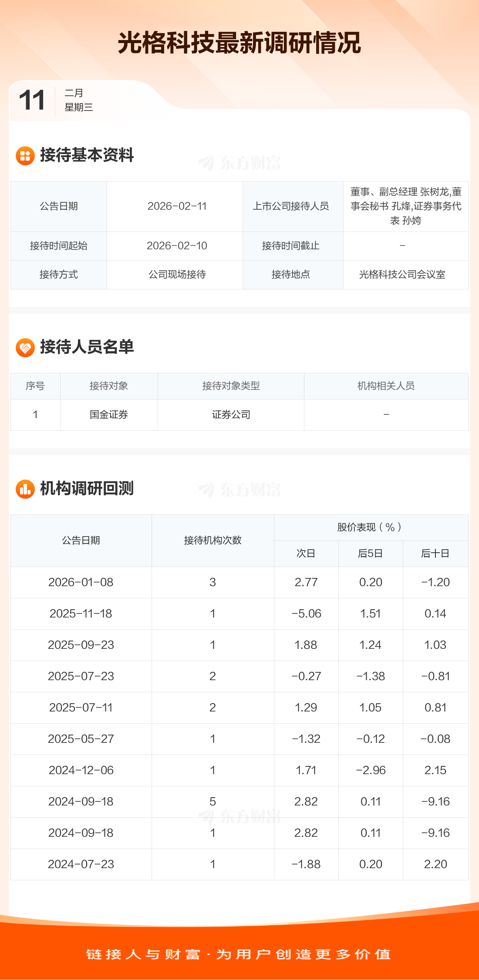This screenshot has height=980, width=479.
Task: Click the 股价表现（%） header
Action: (371, 527)
